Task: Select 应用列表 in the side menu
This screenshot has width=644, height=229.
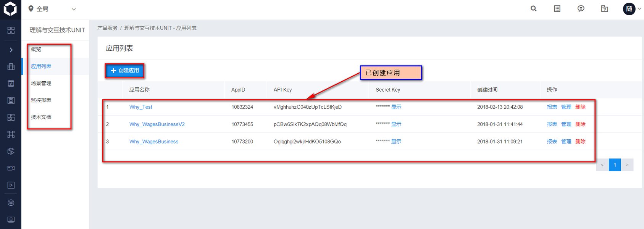Action: click(41, 66)
